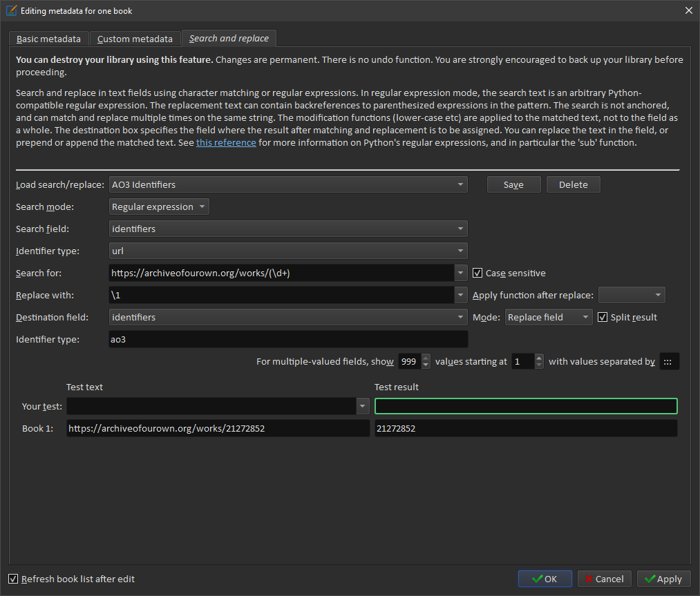Toggle the Case sensitive checkbox
The width and height of the screenshot is (700, 596).
[477, 273]
